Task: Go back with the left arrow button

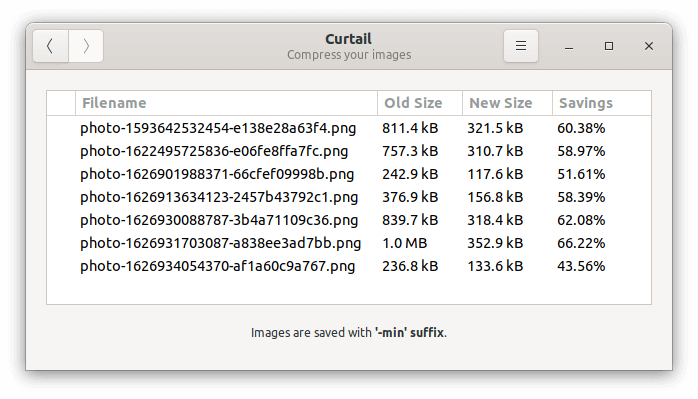Action: coord(50,46)
